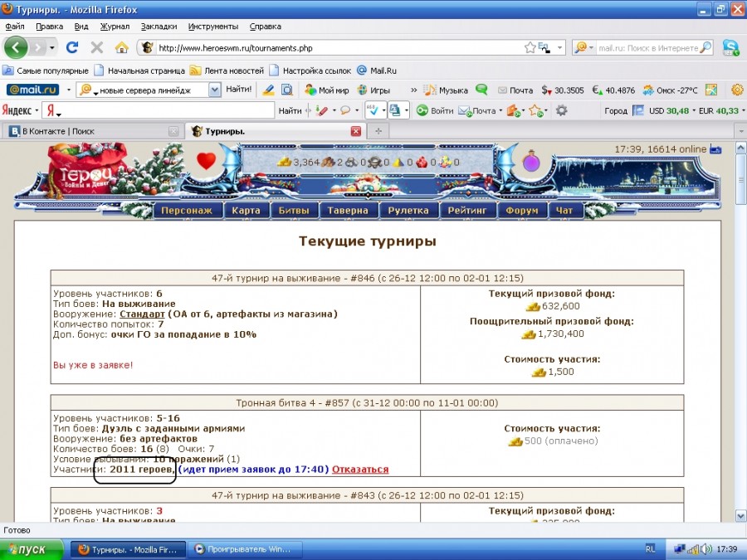
Task: Click the page vertical scrollbar
Action: coord(739,332)
